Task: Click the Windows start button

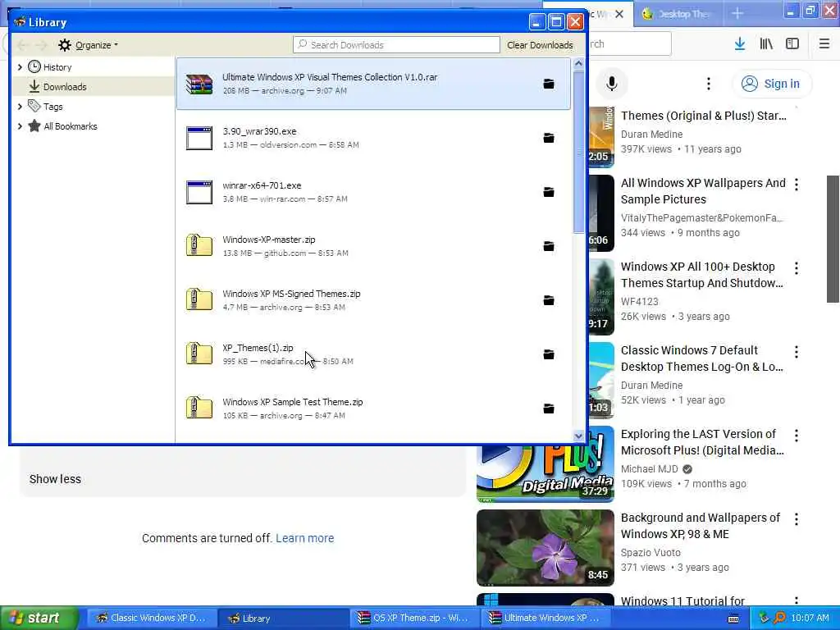Action: click(x=39, y=618)
